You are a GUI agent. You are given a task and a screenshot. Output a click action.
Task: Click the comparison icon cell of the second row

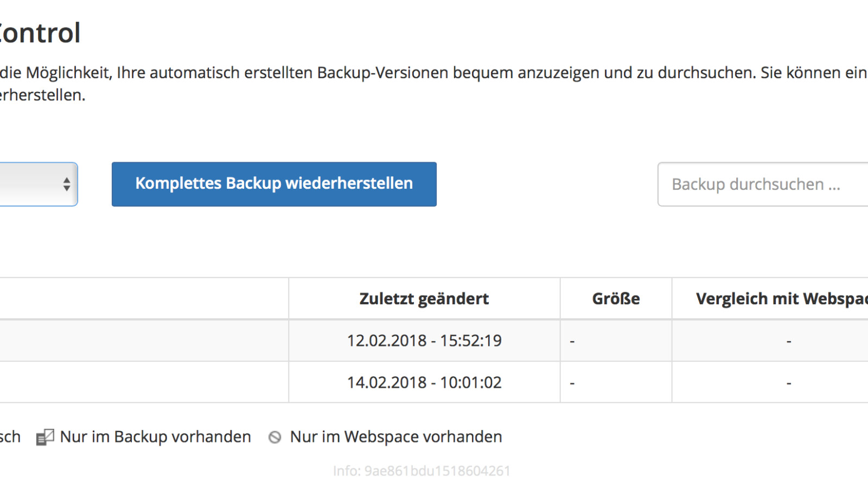788,382
